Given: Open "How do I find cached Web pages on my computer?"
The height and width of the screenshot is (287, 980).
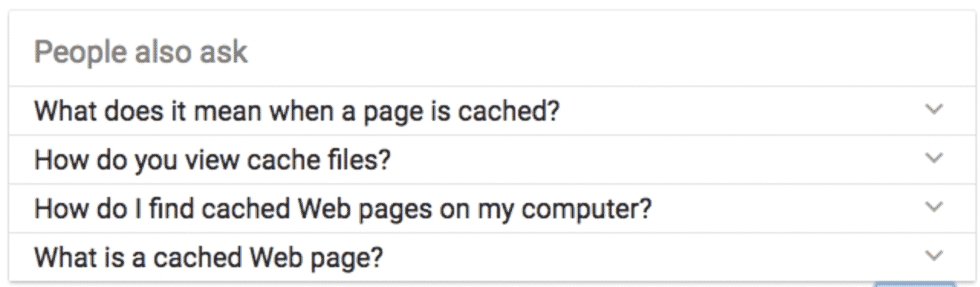Looking at the screenshot, I should click(x=343, y=209).
